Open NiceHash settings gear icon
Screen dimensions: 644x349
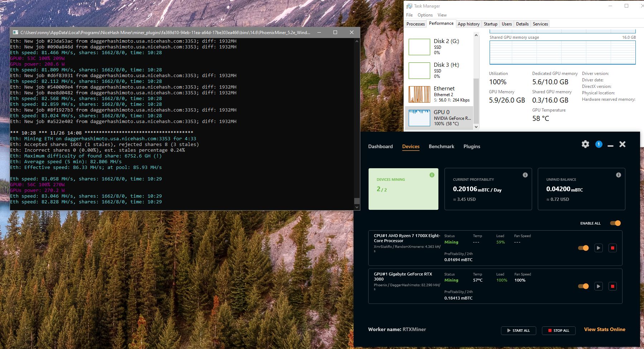(585, 144)
